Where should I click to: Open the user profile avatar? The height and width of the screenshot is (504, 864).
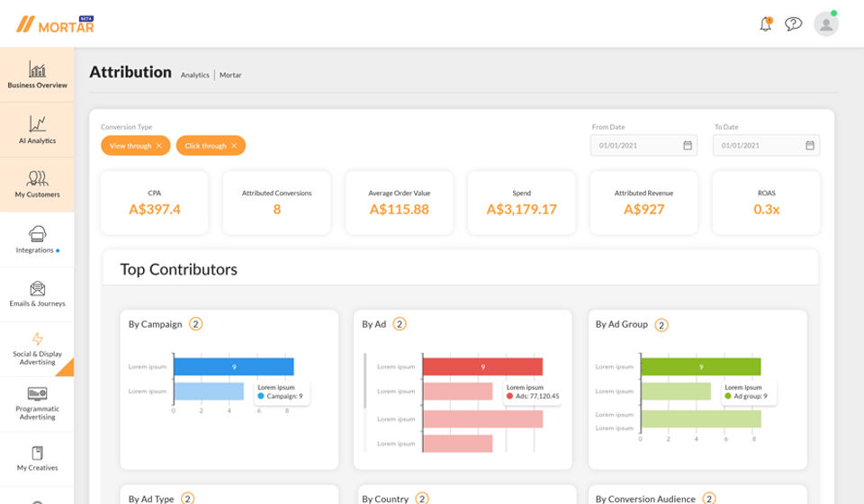(826, 23)
